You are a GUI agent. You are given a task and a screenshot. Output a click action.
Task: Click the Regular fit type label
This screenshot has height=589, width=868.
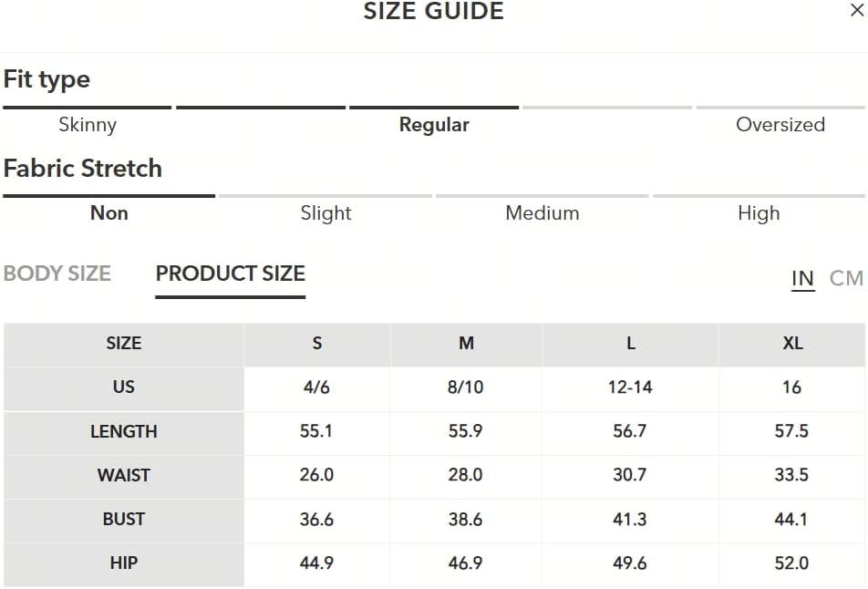coord(434,125)
